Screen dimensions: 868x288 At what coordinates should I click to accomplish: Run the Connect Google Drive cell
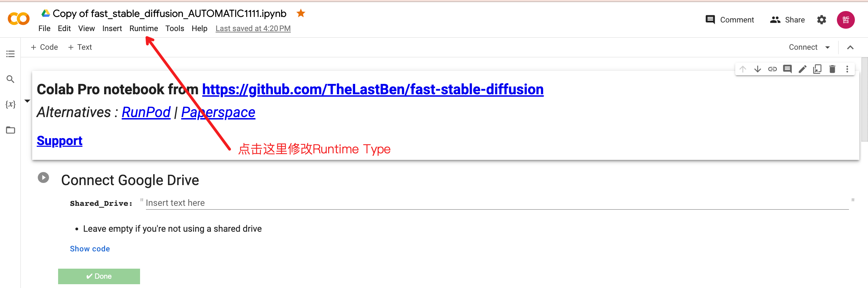click(43, 177)
